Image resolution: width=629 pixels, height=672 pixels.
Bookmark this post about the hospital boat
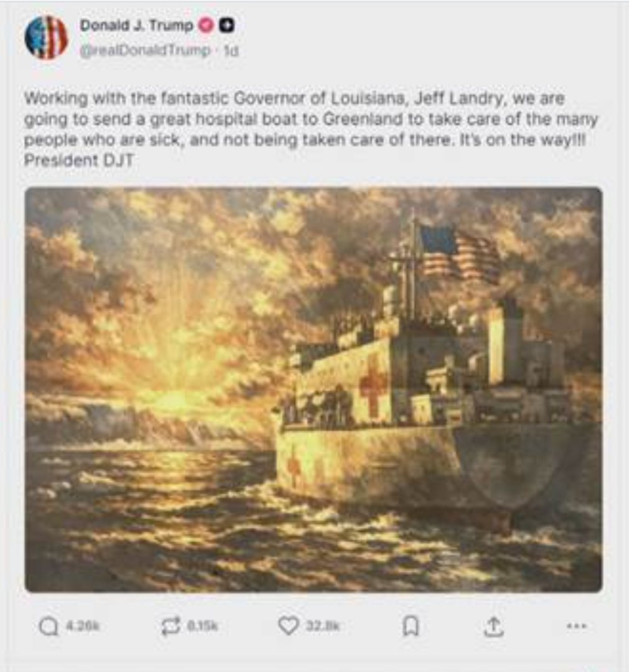pyautogui.click(x=411, y=626)
